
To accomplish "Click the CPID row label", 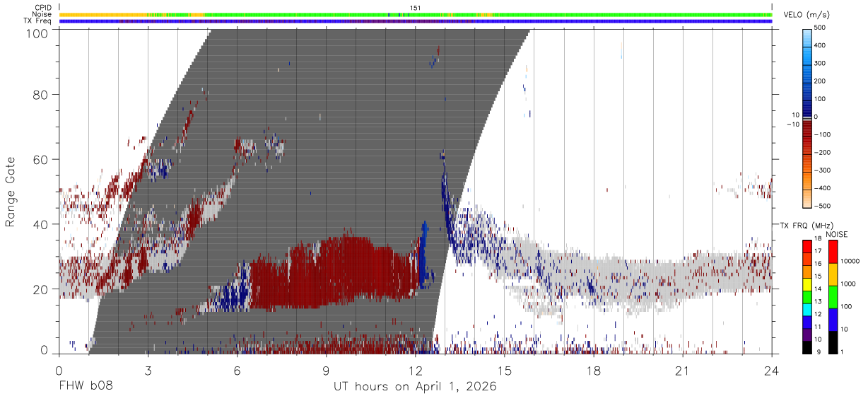I will pyautogui.click(x=42, y=8).
